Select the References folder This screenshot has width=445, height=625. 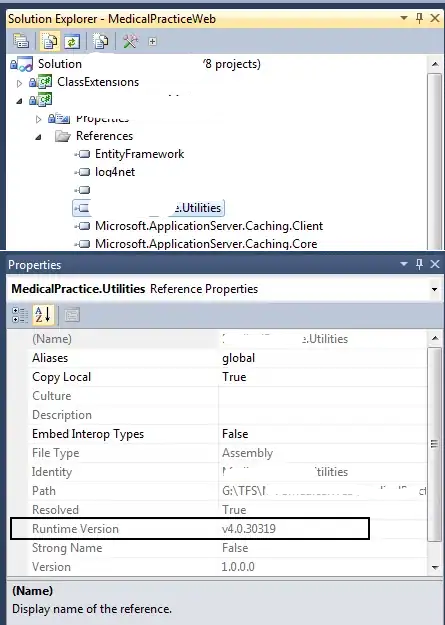pos(104,136)
